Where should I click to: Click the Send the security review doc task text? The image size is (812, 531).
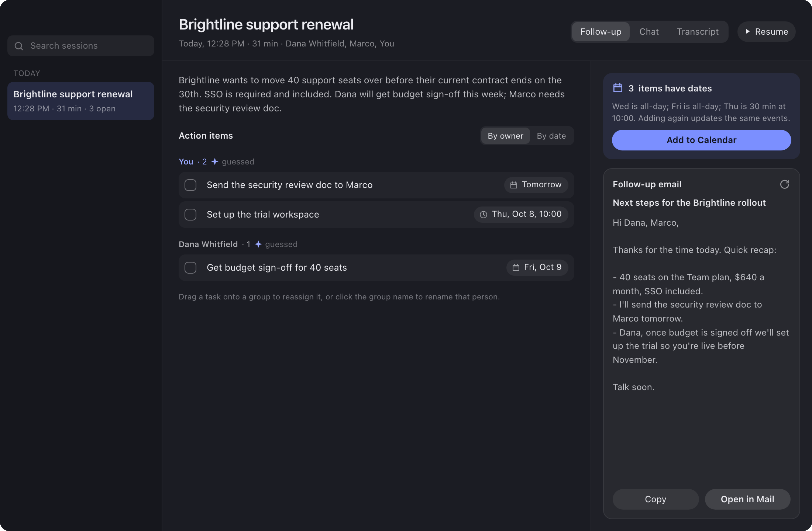(x=290, y=185)
